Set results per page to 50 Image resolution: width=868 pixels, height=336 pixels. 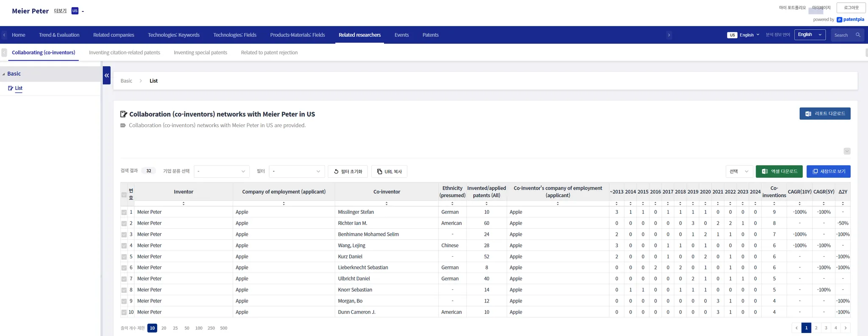point(187,328)
